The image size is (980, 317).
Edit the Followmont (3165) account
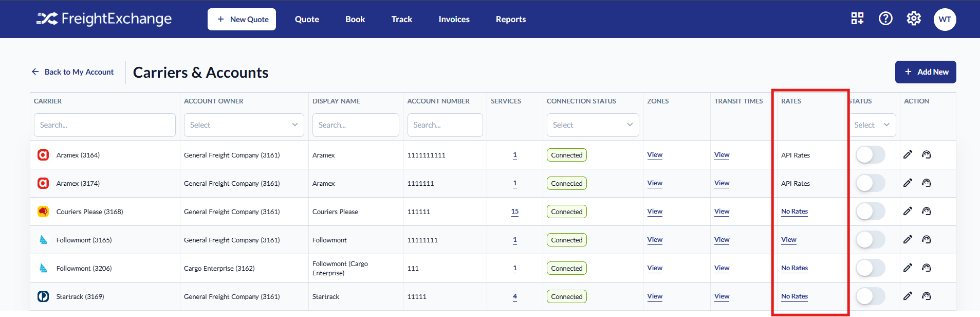coord(908,239)
